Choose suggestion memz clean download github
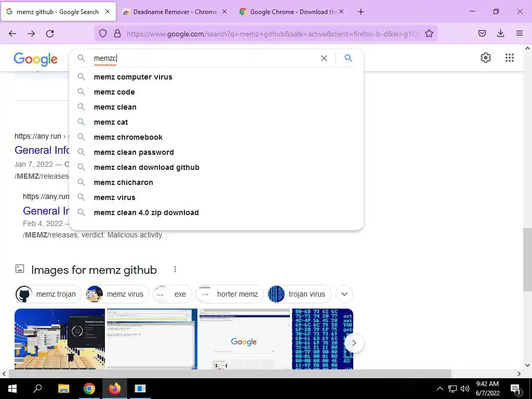The height and width of the screenshot is (399, 532). tap(216, 167)
